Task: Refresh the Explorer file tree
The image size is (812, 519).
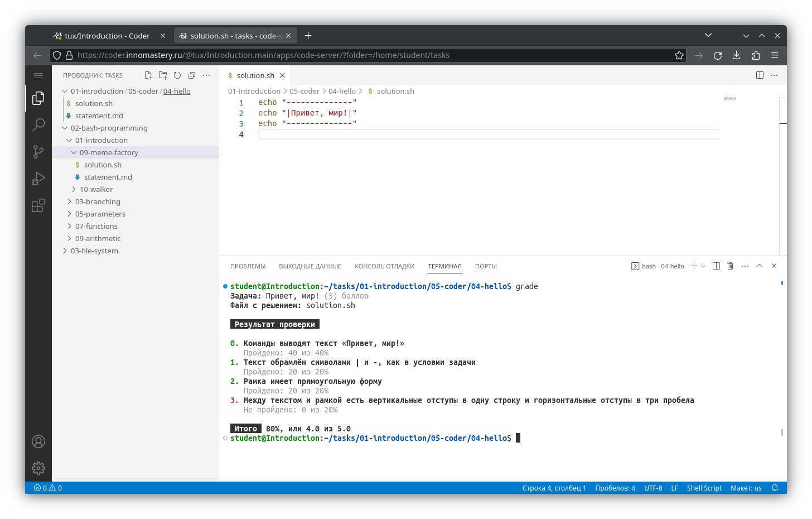Action: click(x=177, y=75)
